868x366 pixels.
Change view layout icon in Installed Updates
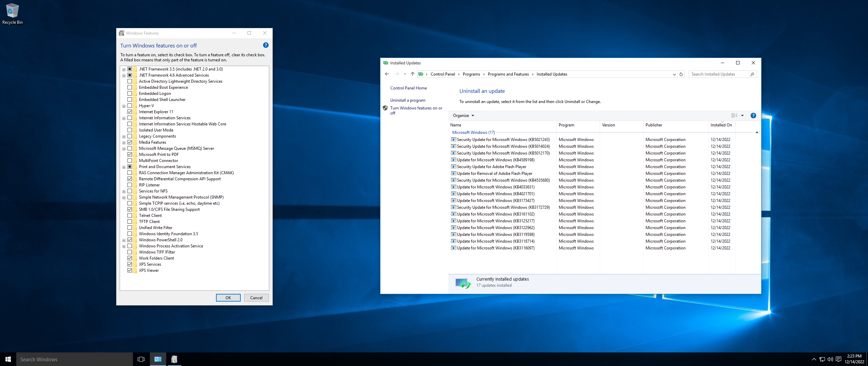(x=734, y=116)
